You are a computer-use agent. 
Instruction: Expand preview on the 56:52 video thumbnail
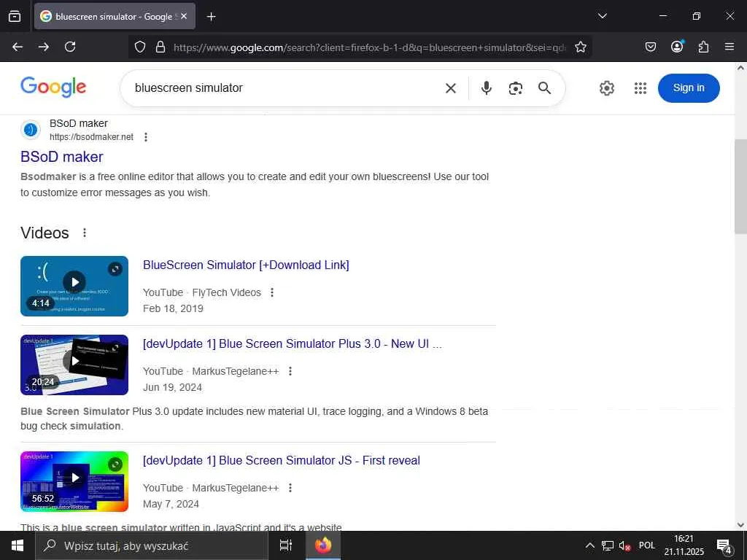[115, 464]
